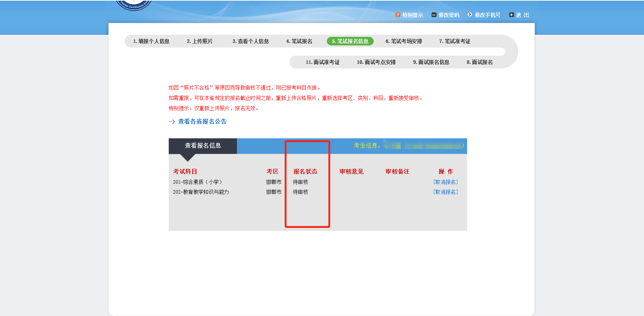Open the 修改密码 link

[x=449, y=15]
